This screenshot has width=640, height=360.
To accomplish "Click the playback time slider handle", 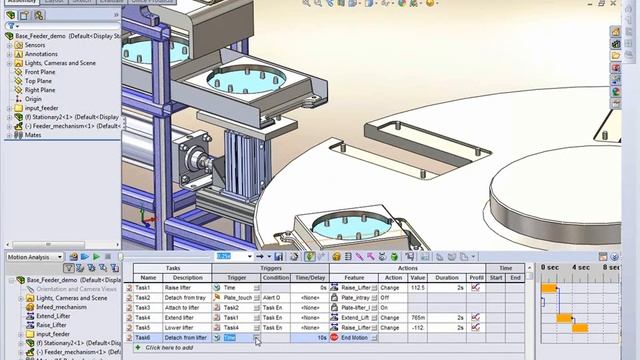I will point(121,257).
